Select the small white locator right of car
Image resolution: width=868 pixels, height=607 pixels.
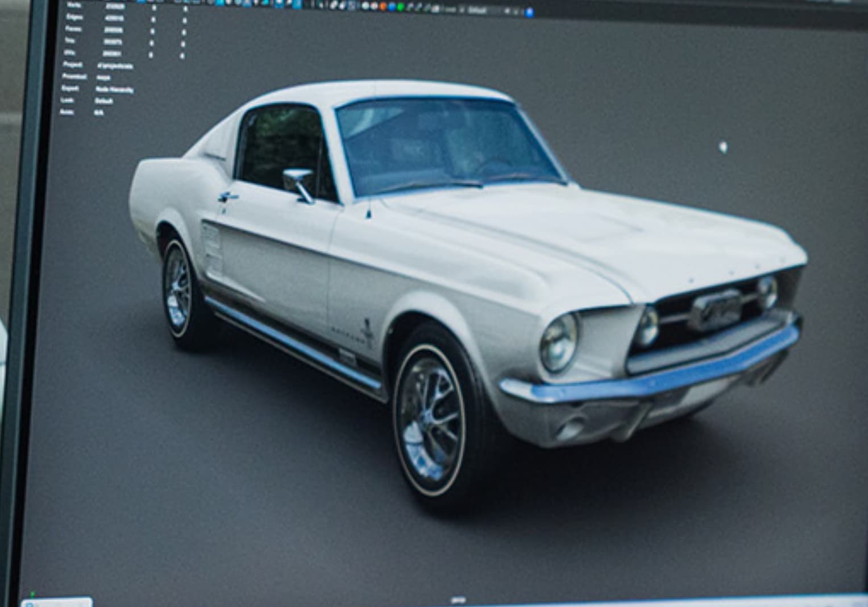(x=723, y=148)
